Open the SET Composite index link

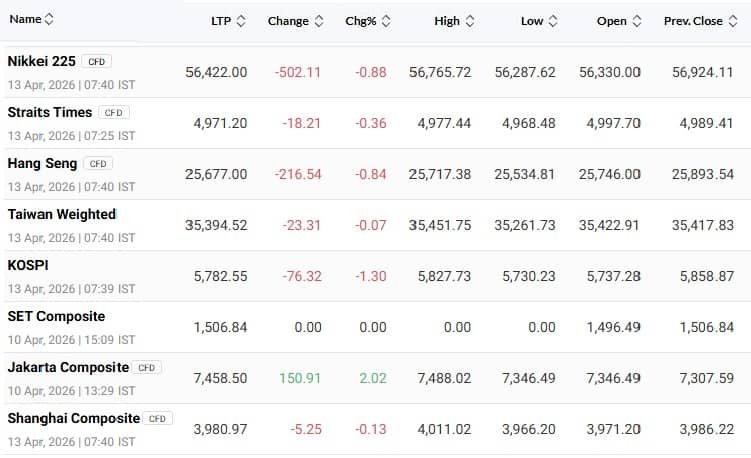point(56,316)
